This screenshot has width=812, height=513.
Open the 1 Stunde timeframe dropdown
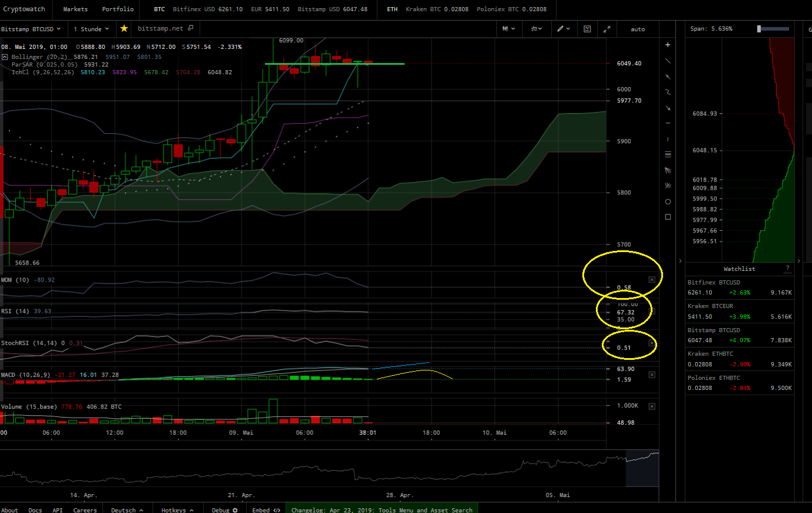click(x=91, y=28)
